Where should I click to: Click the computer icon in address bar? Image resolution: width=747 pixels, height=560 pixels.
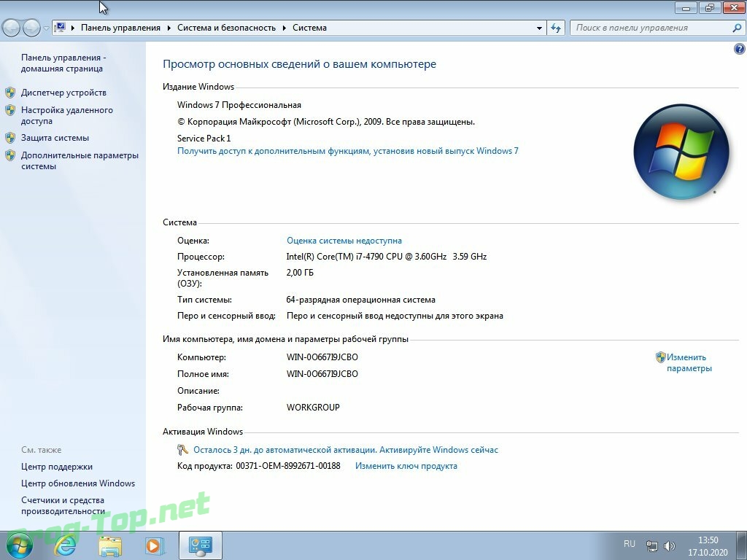pyautogui.click(x=60, y=28)
